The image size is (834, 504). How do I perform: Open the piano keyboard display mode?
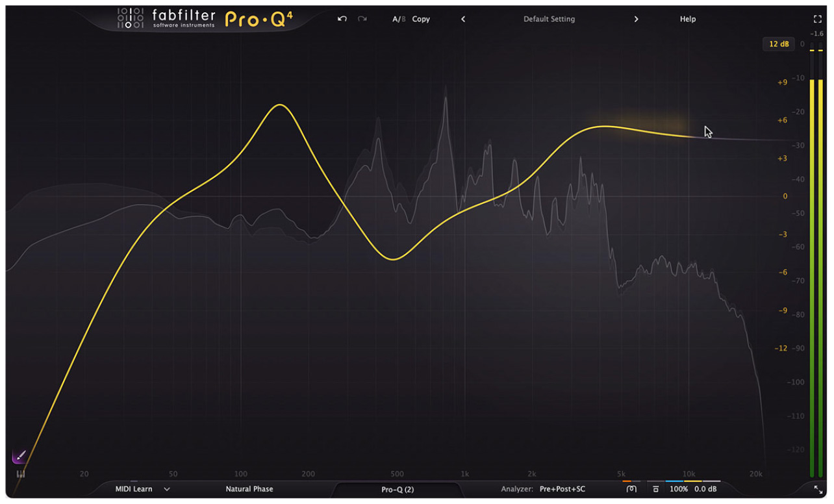coord(20,474)
